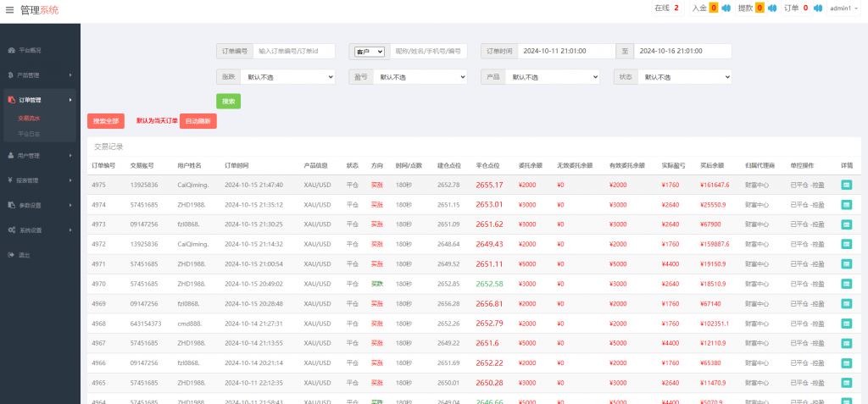Viewport: 868px width, 404px height.
Task: Open details icon for order 4966
Action: (x=847, y=363)
